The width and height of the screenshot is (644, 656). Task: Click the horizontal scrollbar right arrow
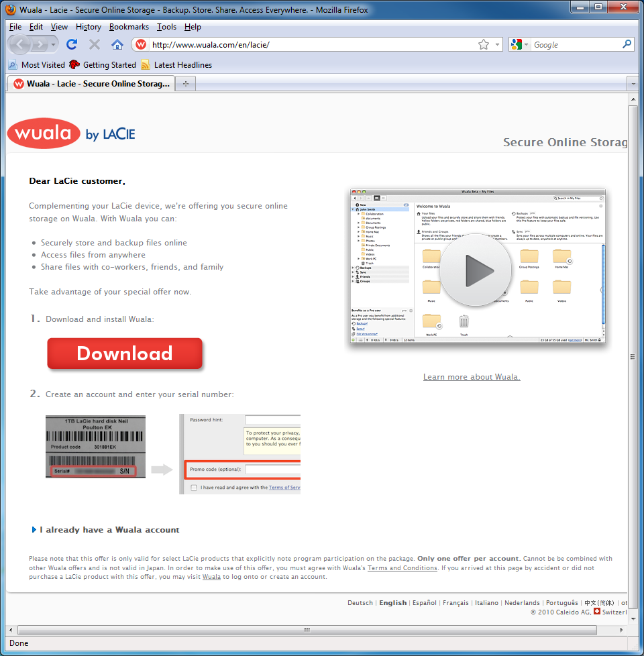point(621,630)
